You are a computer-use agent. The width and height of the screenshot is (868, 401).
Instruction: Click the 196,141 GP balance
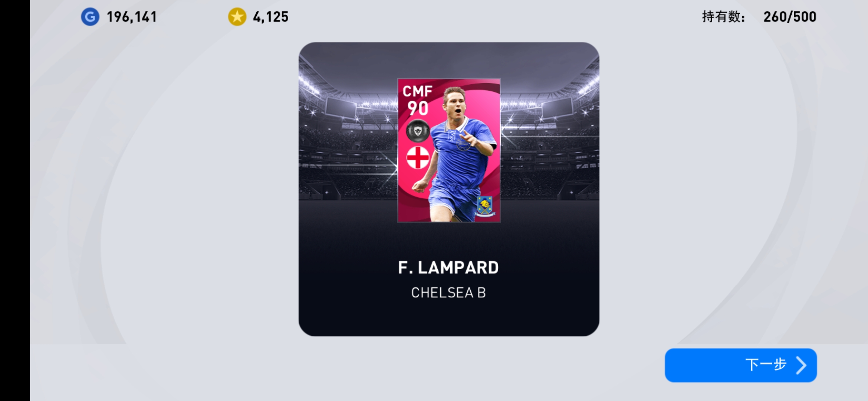(132, 17)
